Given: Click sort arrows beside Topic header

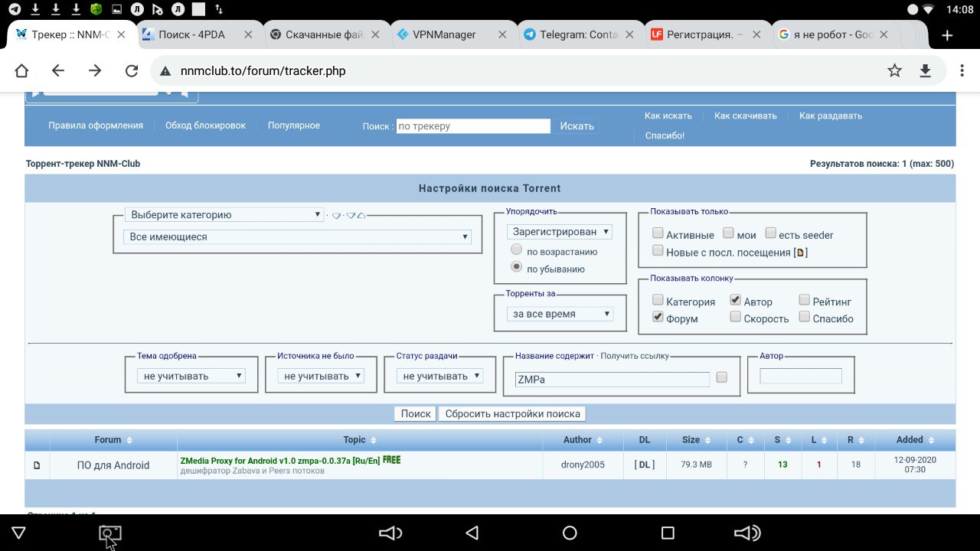Looking at the screenshot, I should (374, 440).
